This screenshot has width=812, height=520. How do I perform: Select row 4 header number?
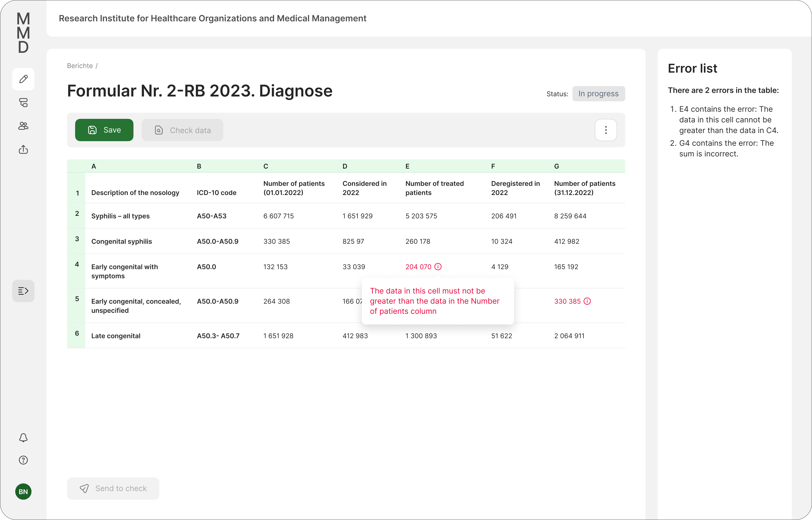click(77, 264)
